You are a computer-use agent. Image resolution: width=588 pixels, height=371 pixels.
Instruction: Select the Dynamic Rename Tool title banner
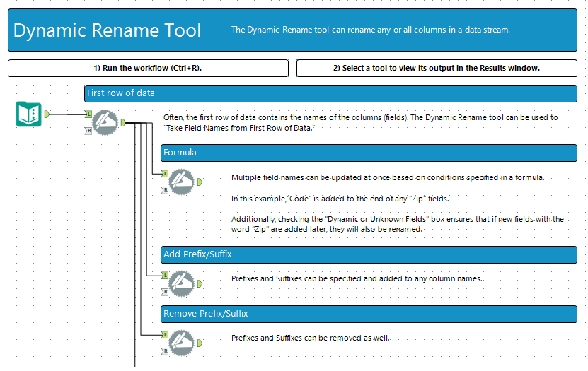pos(293,30)
